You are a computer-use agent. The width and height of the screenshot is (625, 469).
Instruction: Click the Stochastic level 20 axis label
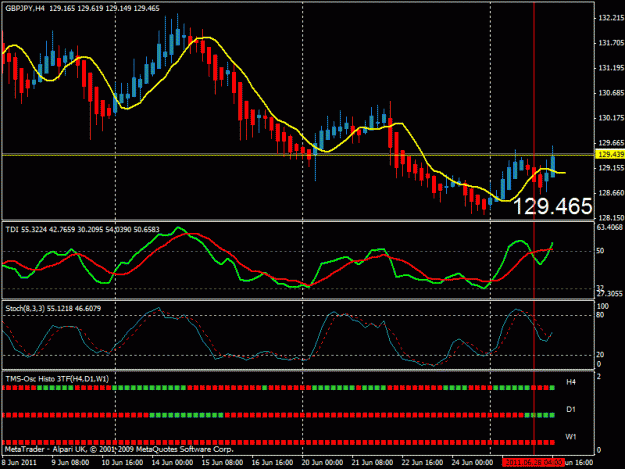pos(600,355)
